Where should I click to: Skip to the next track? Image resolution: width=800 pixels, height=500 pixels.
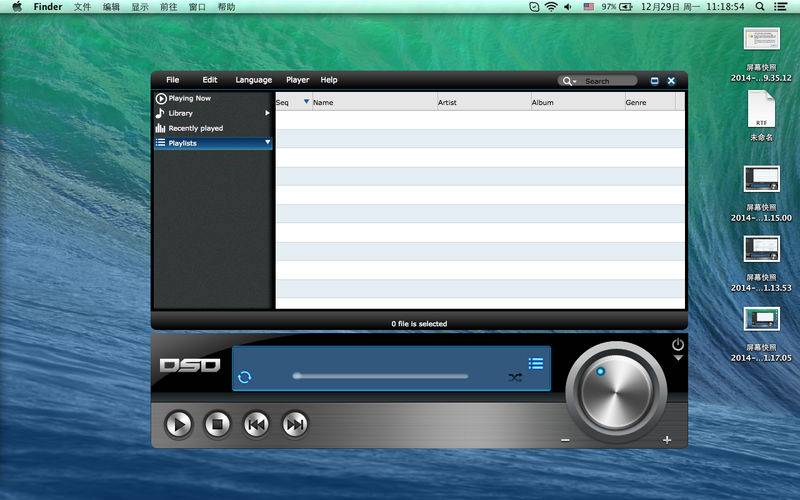tap(295, 424)
